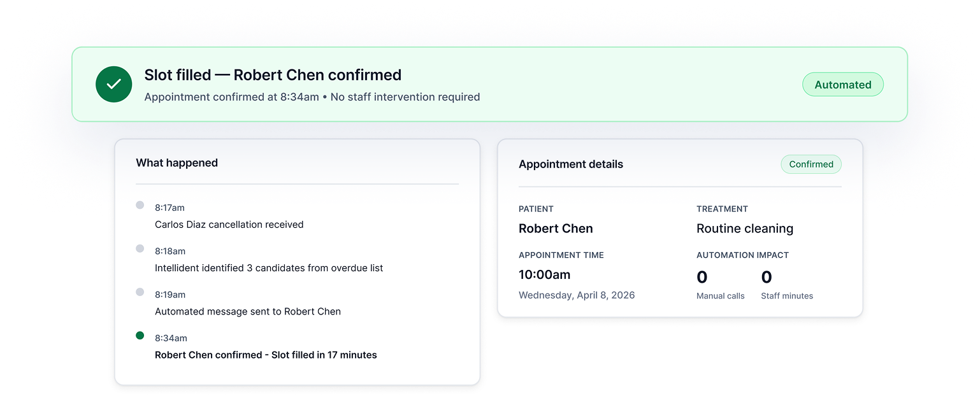Click Automated message sent to Robert Chen
Image resolution: width=980 pixels, height=396 pixels.
(248, 311)
